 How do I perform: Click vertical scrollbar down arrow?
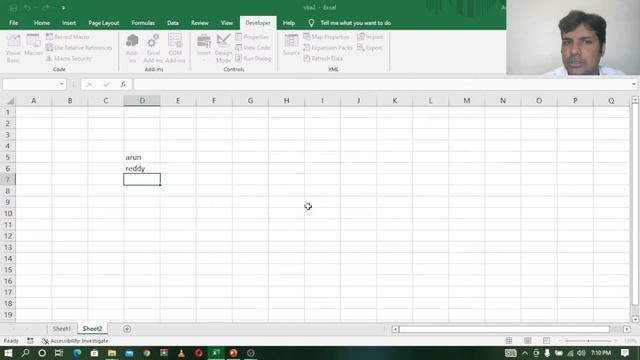pos(635,319)
